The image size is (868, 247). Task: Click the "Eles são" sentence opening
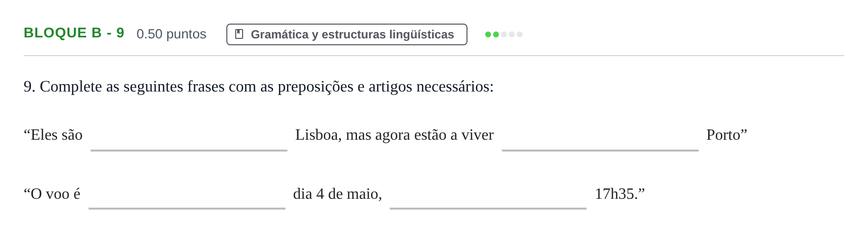56,135
